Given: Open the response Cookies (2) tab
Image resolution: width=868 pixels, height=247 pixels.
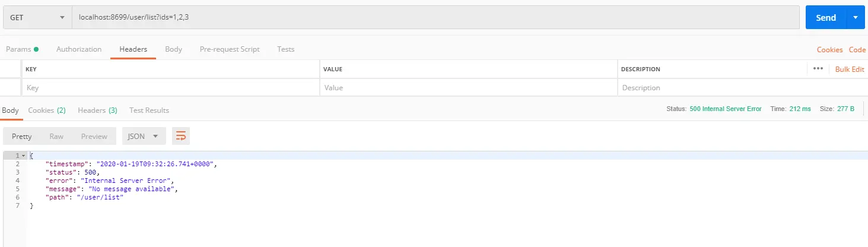Looking at the screenshot, I should click(47, 110).
